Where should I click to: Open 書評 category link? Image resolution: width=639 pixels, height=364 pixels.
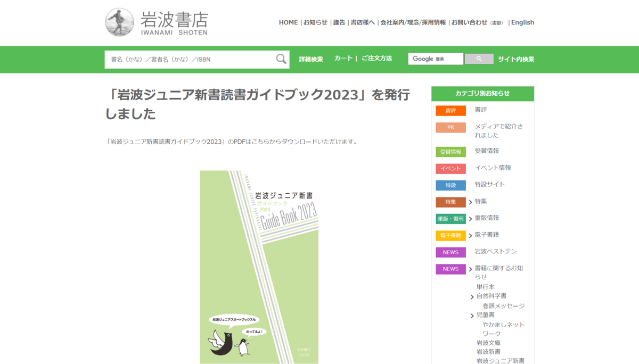(x=481, y=110)
